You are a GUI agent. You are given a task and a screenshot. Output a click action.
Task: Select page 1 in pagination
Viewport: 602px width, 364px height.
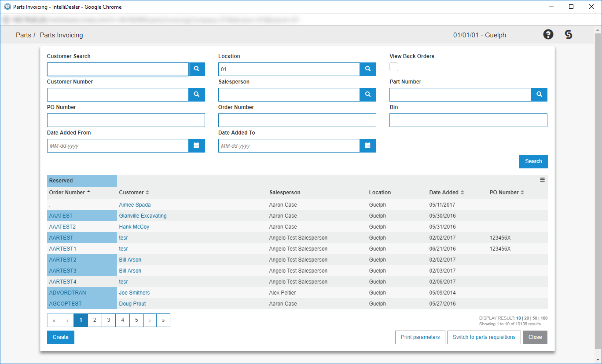[x=81, y=320]
